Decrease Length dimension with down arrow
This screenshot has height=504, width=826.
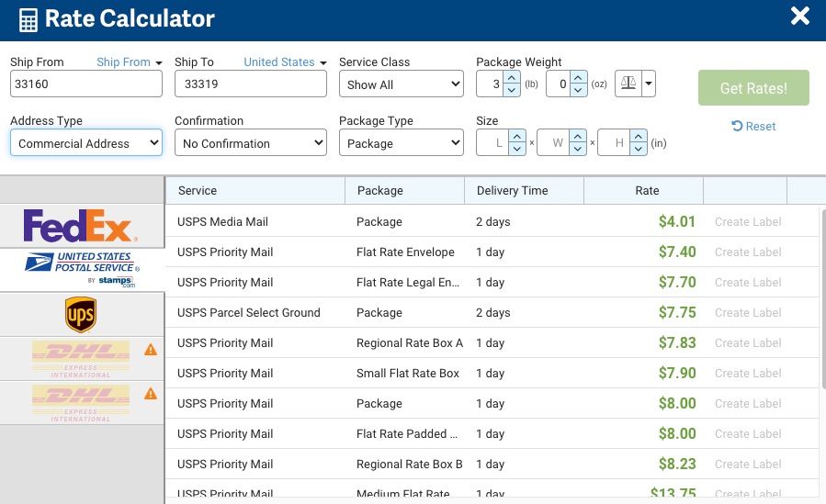(x=517, y=149)
